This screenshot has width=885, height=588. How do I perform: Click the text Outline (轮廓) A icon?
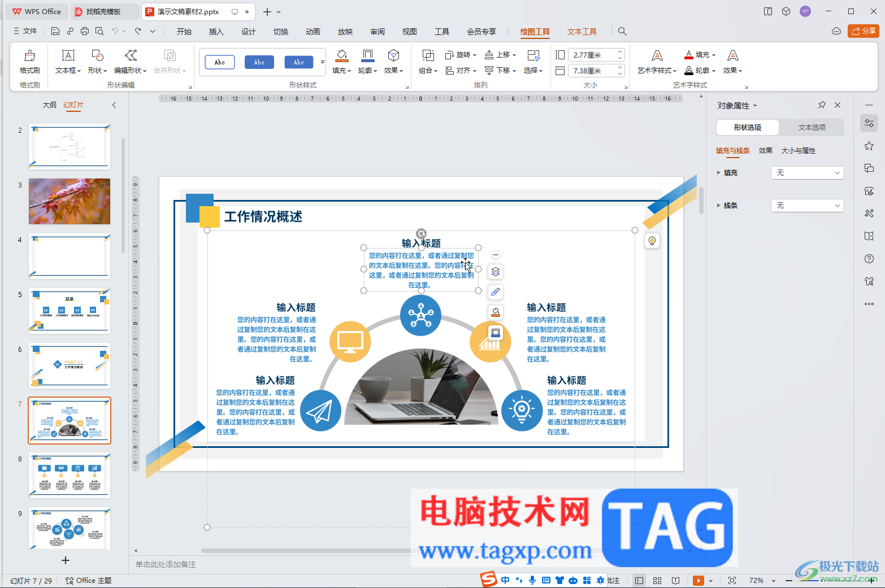tap(689, 71)
